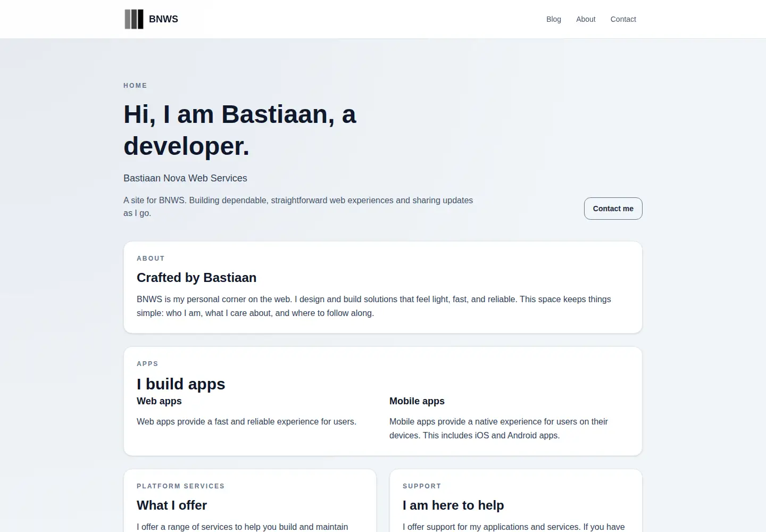Screen dimensions: 766x532
Task: Click the 'Web apps' subheading
Action: (159, 401)
